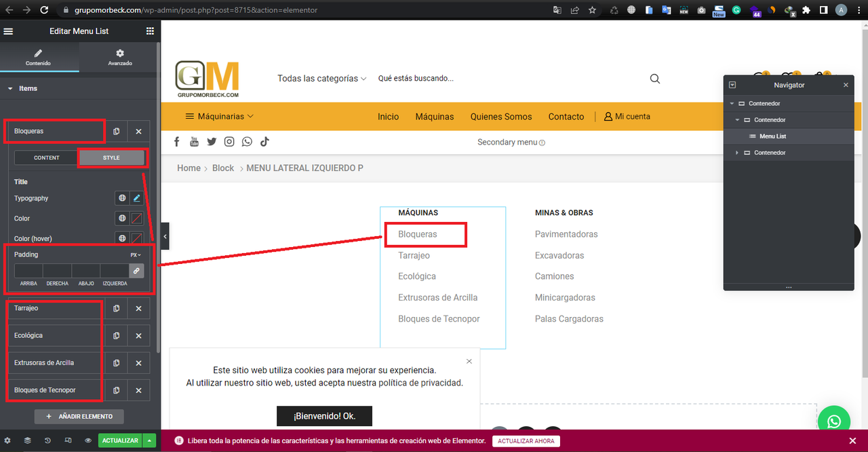Remove the Tarrajeo item
Screen dimensions: 868x452
click(138, 308)
